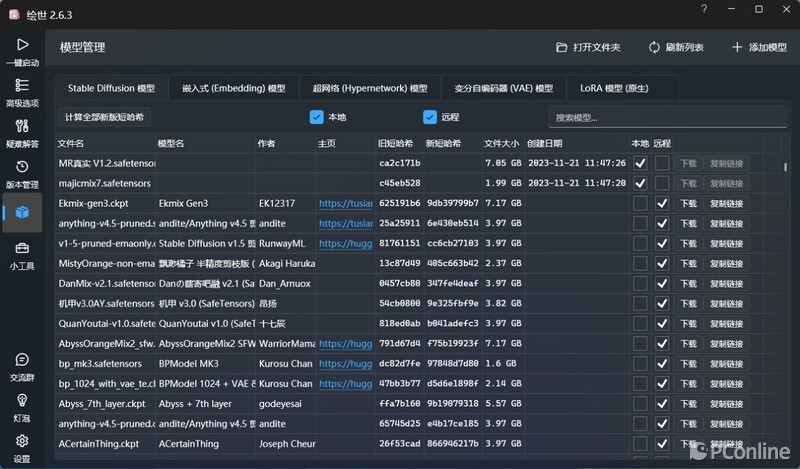Toggle 远程 checkbox for bp_mk3.safetensors row
Screen dimensions: 800x469
click(x=662, y=363)
